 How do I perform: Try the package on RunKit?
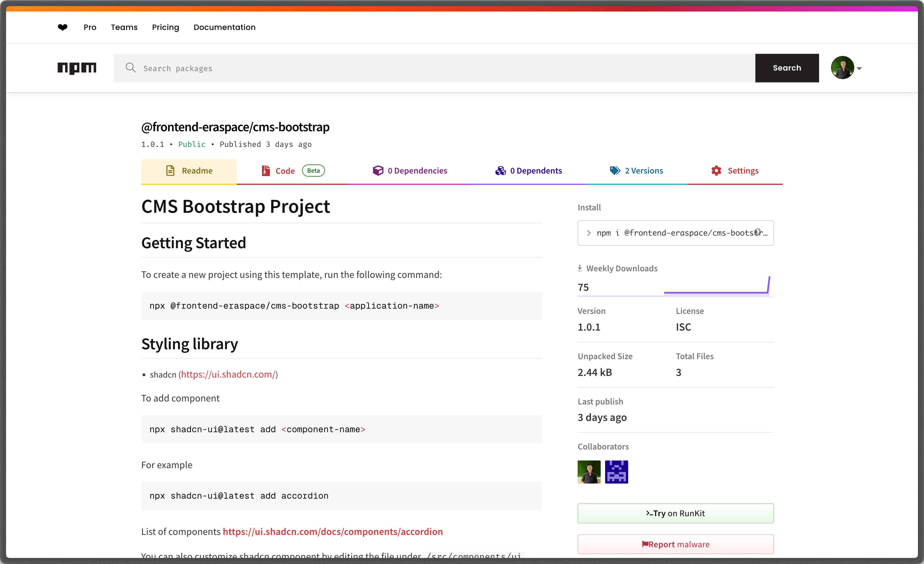[675, 513]
